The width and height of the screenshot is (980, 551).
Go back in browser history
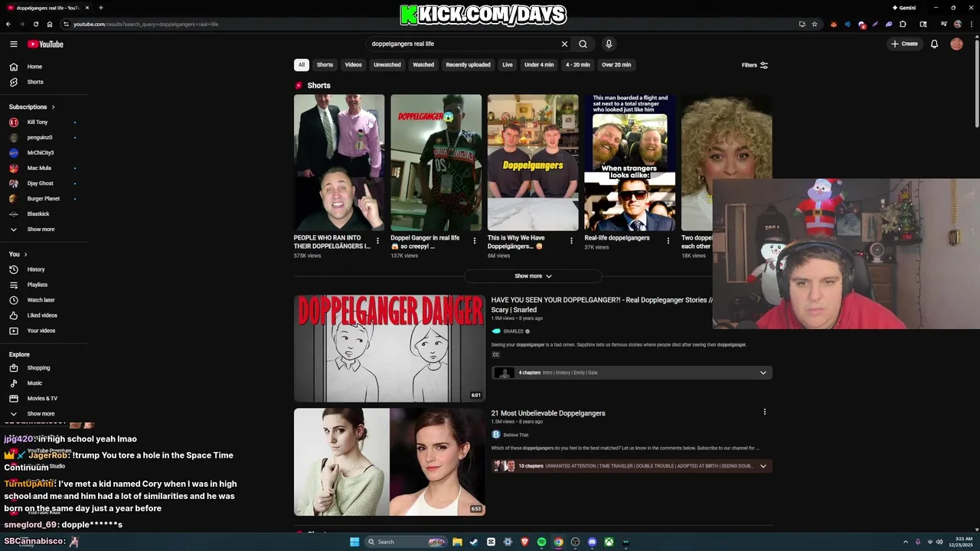[8, 24]
